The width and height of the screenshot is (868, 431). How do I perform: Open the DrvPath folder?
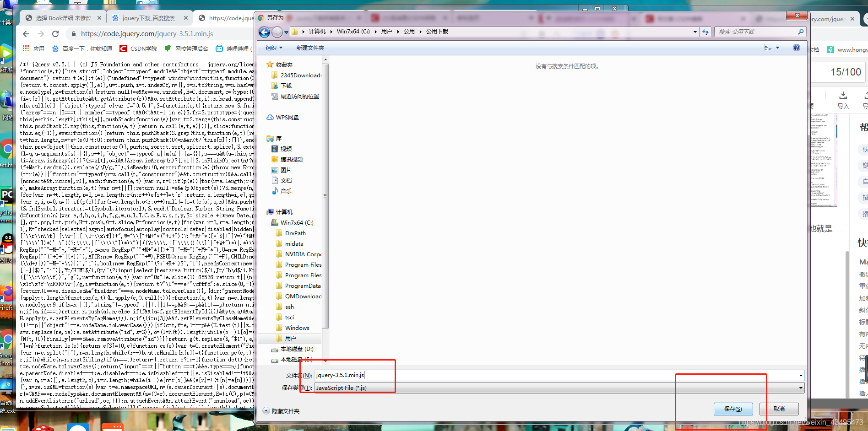pyautogui.click(x=295, y=233)
